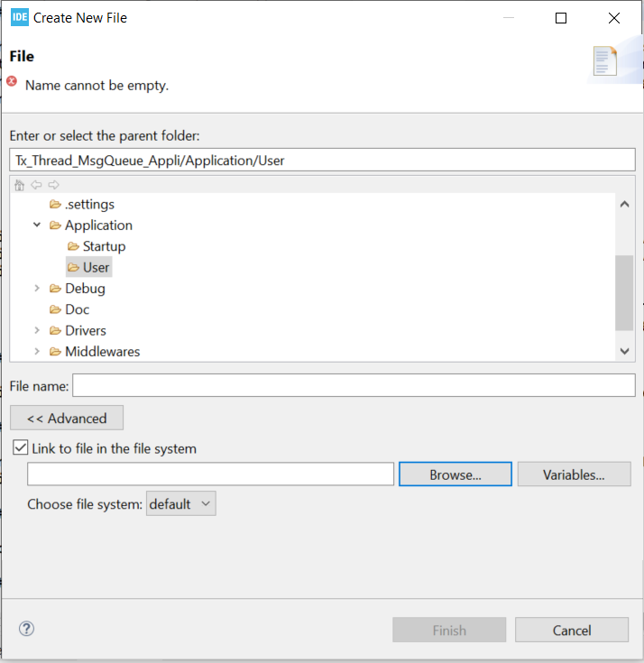This screenshot has height=663, width=644.
Task: Click the Variables... button
Action: pyautogui.click(x=574, y=474)
